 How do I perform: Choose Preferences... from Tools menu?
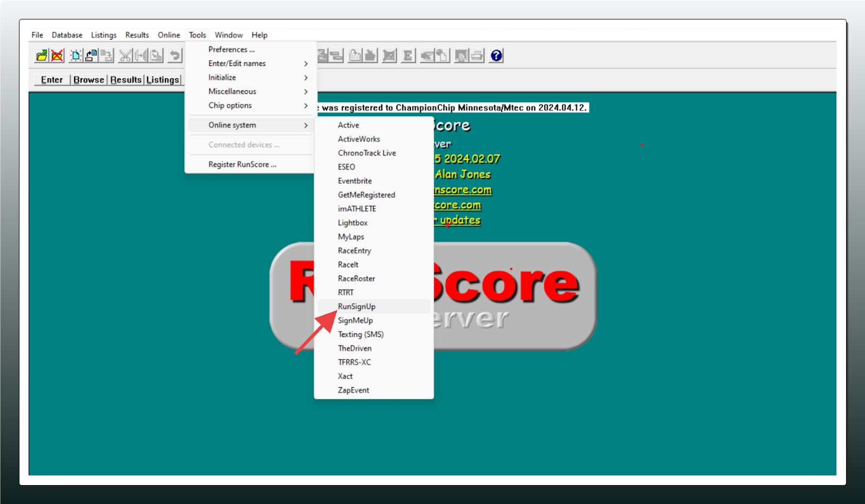coord(251,50)
